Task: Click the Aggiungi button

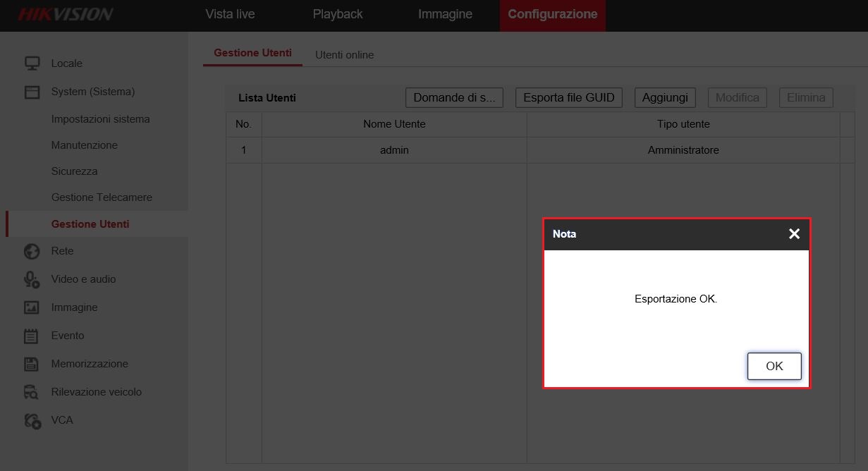Action: (665, 97)
